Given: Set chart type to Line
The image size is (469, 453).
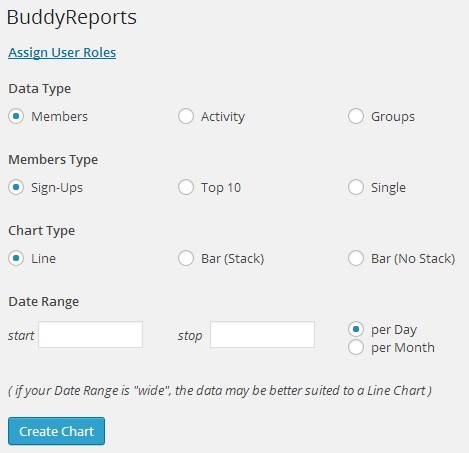Looking at the screenshot, I should click(x=16, y=258).
